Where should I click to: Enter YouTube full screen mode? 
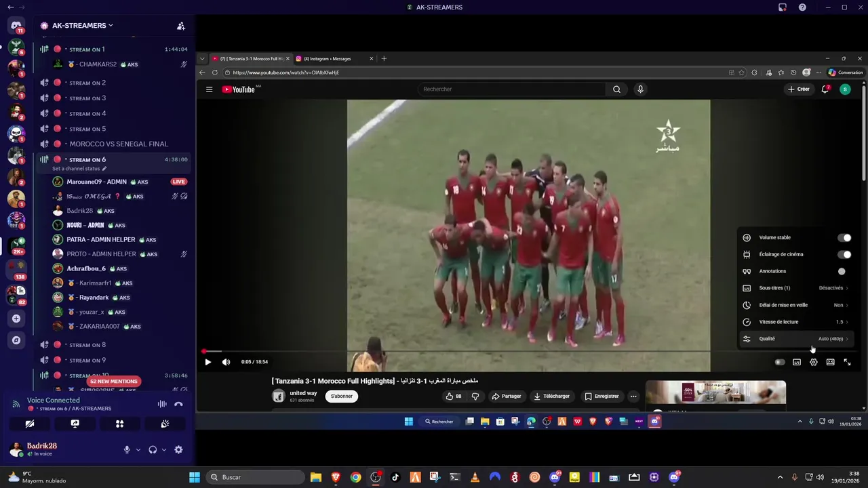847,362
